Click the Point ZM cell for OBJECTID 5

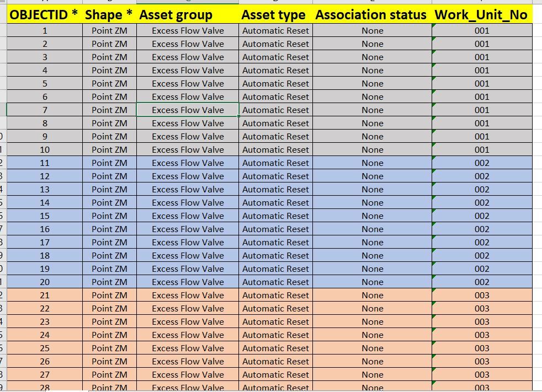coord(109,83)
